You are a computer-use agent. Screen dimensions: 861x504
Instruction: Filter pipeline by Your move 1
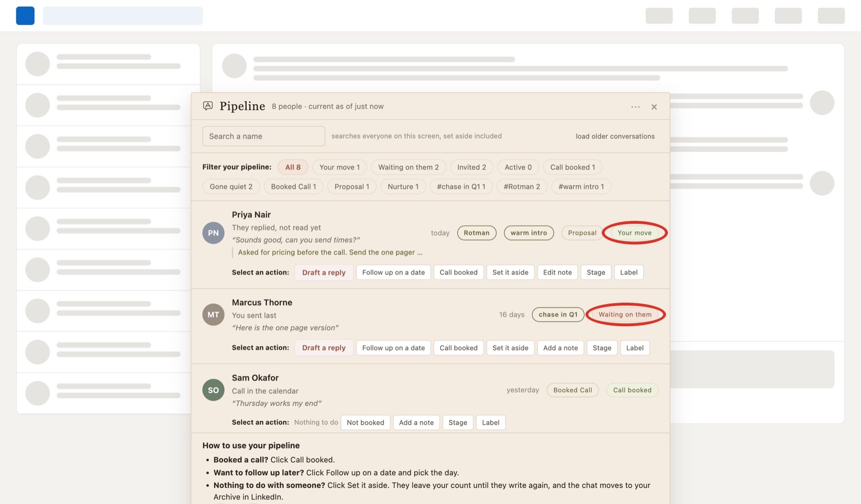click(x=340, y=167)
